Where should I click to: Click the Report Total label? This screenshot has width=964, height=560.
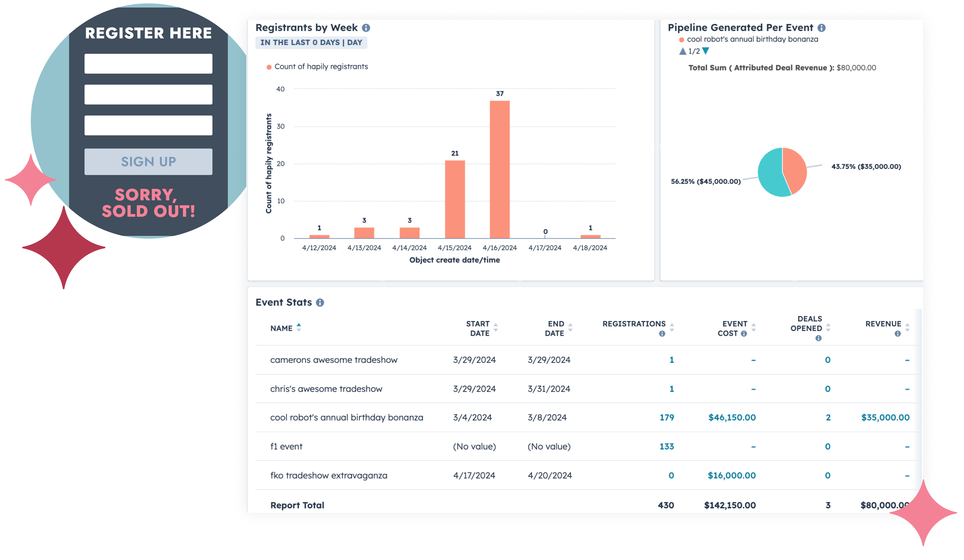(297, 506)
